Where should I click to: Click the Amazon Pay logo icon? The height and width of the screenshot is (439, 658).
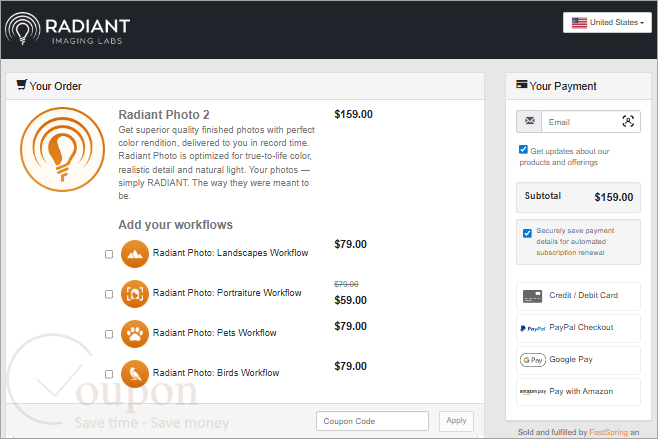point(533,392)
